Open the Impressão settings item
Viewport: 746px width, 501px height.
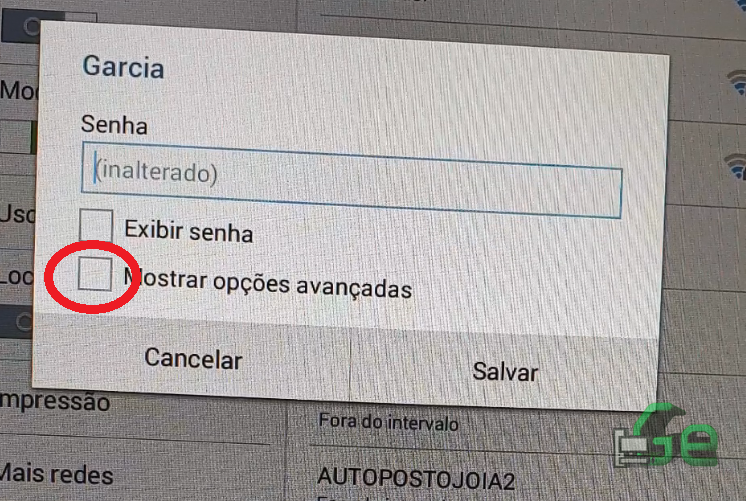pos(55,402)
